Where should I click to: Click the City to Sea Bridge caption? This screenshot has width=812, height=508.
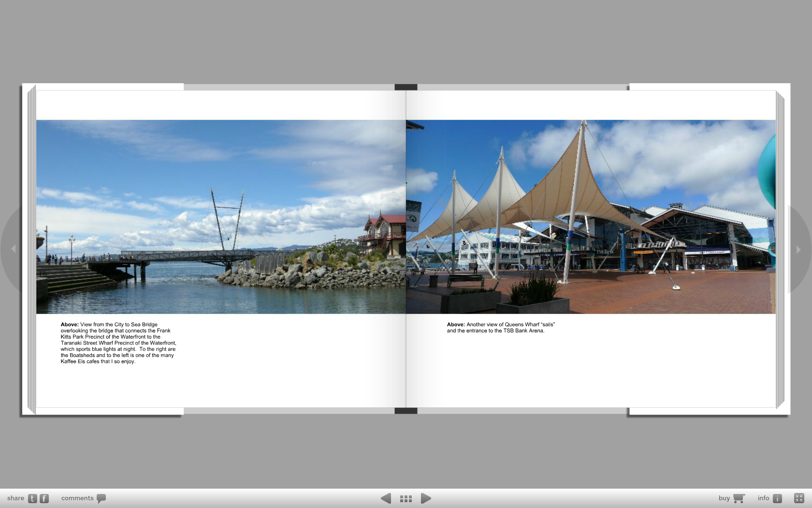[118, 343]
